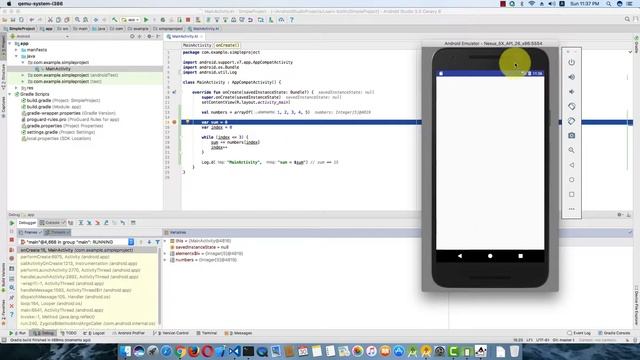Toggle the breakpoint on line 15 gutter

tap(174, 122)
